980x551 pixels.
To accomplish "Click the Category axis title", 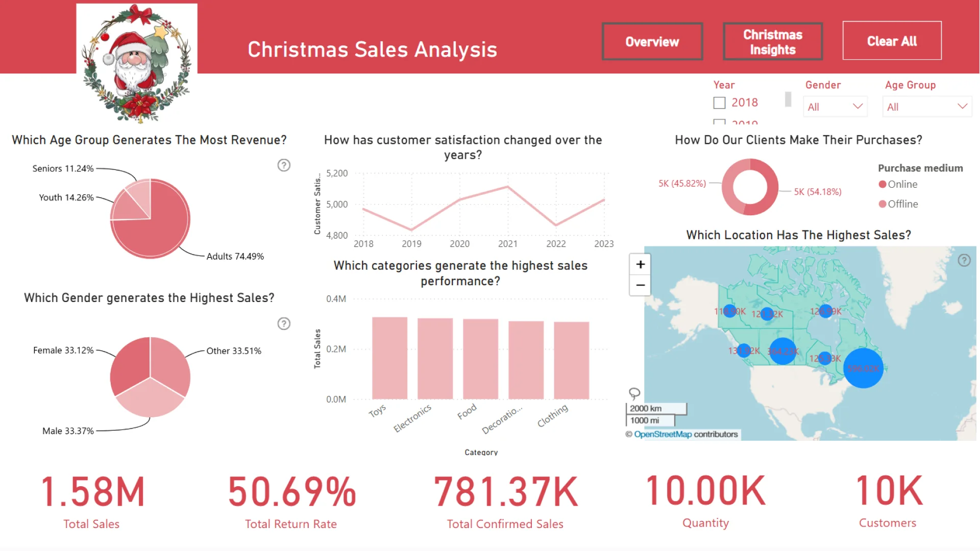I will pos(481,452).
